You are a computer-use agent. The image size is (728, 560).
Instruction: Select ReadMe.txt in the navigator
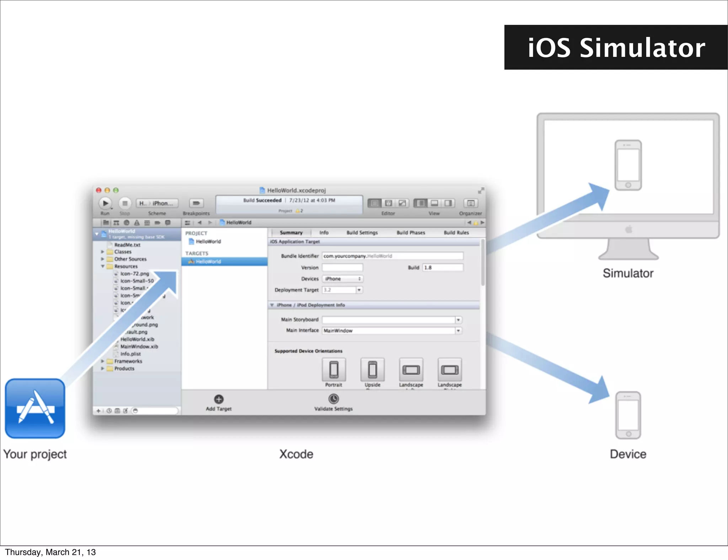[127, 245]
